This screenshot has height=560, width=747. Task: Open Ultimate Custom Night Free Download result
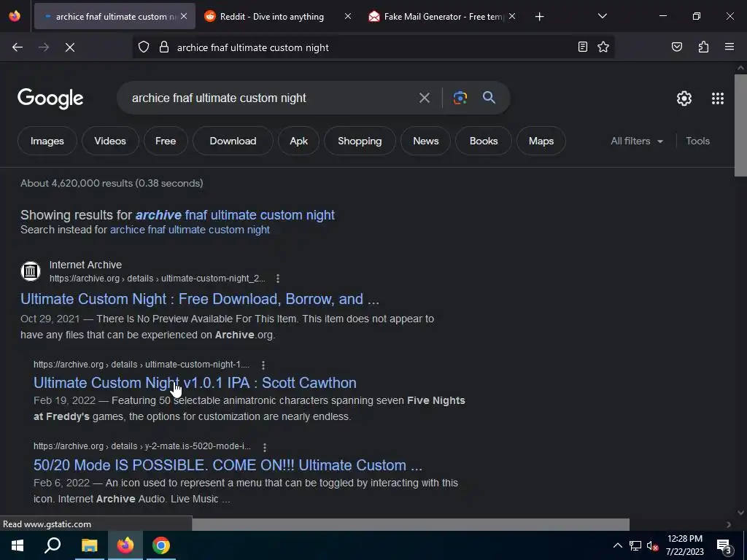[200, 299]
